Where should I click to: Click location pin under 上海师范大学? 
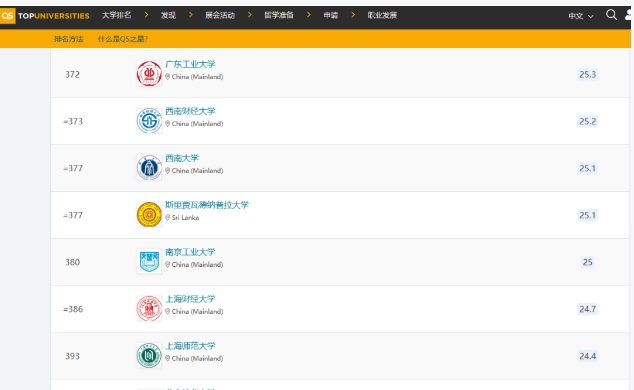tap(167, 358)
